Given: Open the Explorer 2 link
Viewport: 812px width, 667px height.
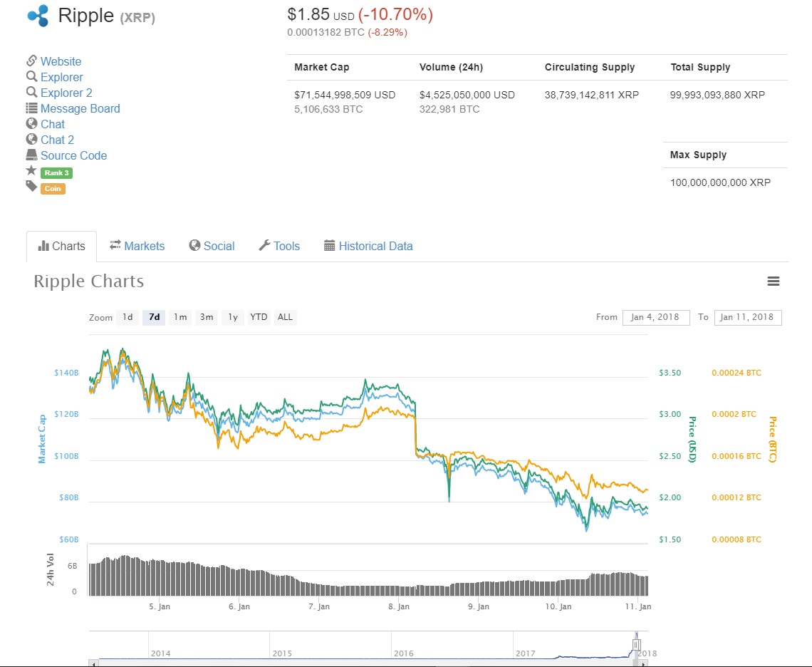Looking at the screenshot, I should click(x=66, y=93).
